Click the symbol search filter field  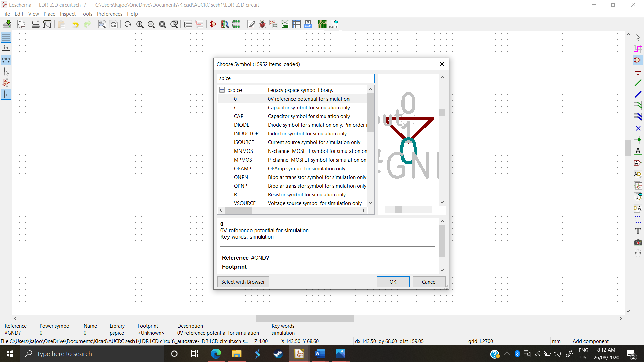(x=296, y=78)
